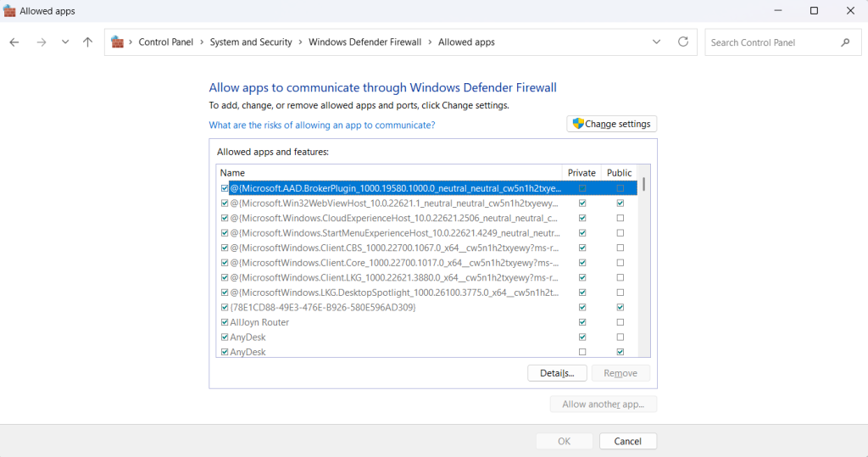Click the Change settings button

(612, 124)
